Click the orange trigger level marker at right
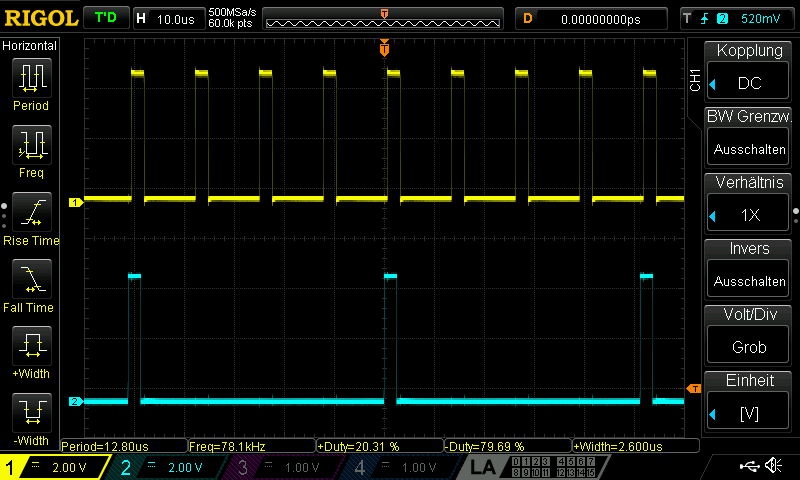 (694, 389)
